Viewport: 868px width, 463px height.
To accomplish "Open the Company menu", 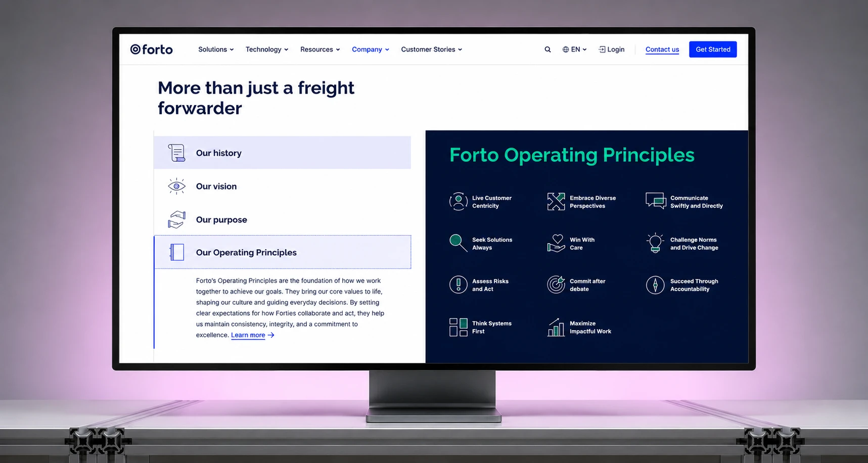I will pos(371,50).
